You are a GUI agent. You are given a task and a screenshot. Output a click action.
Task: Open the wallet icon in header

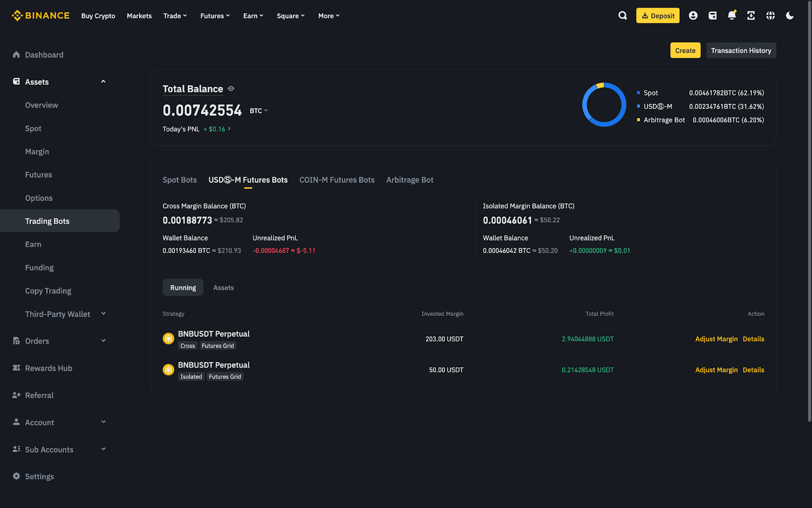[x=713, y=16]
